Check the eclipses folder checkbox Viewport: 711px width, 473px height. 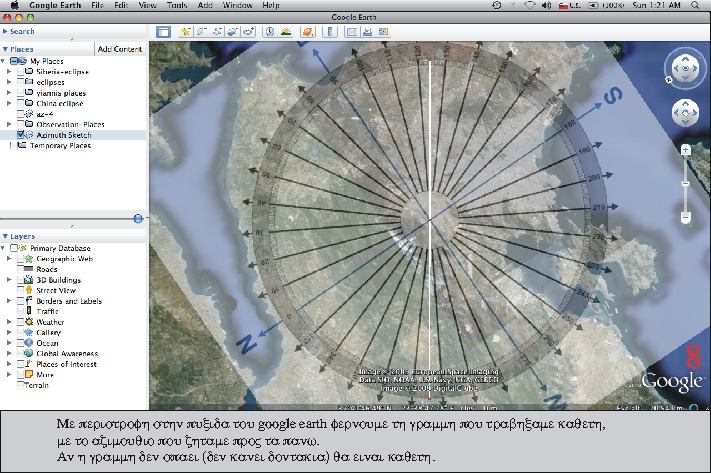tap(20, 82)
